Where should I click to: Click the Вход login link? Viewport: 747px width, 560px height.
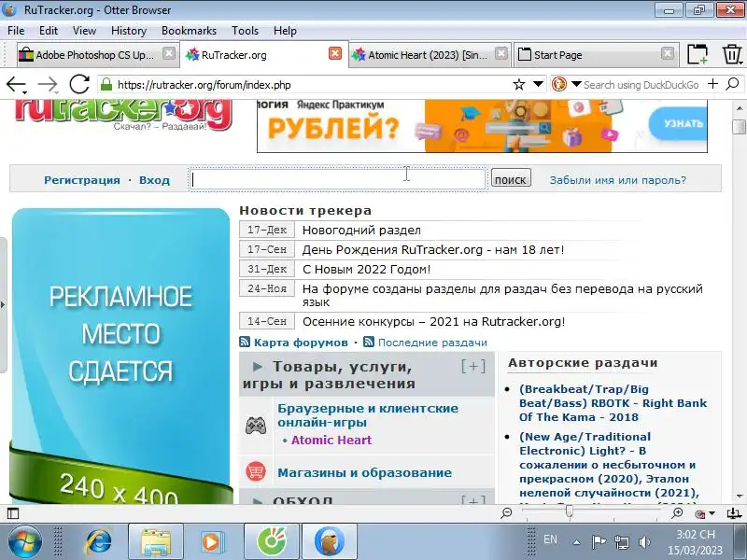point(154,180)
